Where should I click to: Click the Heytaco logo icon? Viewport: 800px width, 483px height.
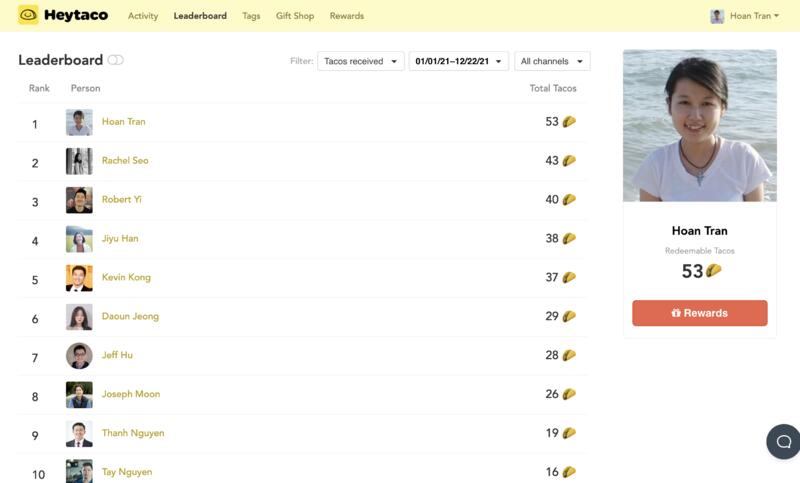(28, 15)
